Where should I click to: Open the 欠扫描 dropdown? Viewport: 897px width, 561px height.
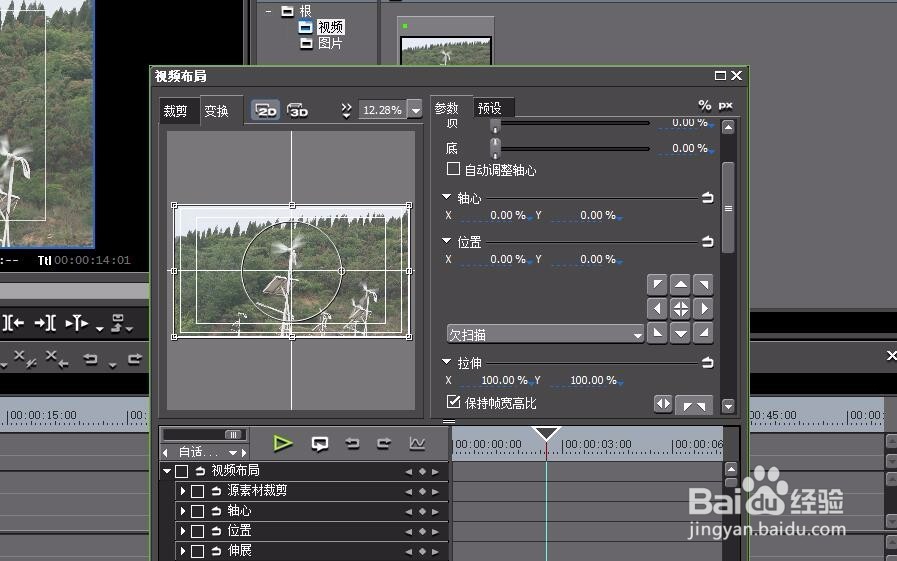pyautogui.click(x=545, y=335)
